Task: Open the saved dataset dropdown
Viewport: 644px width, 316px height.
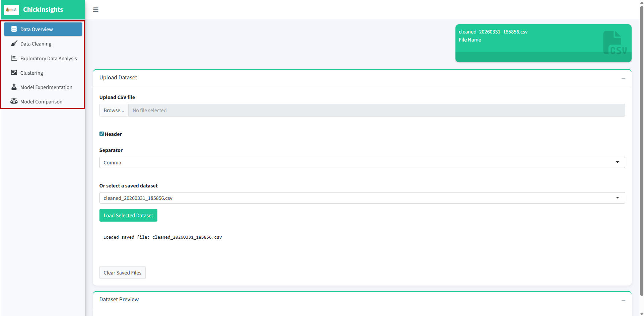Action: [x=362, y=198]
